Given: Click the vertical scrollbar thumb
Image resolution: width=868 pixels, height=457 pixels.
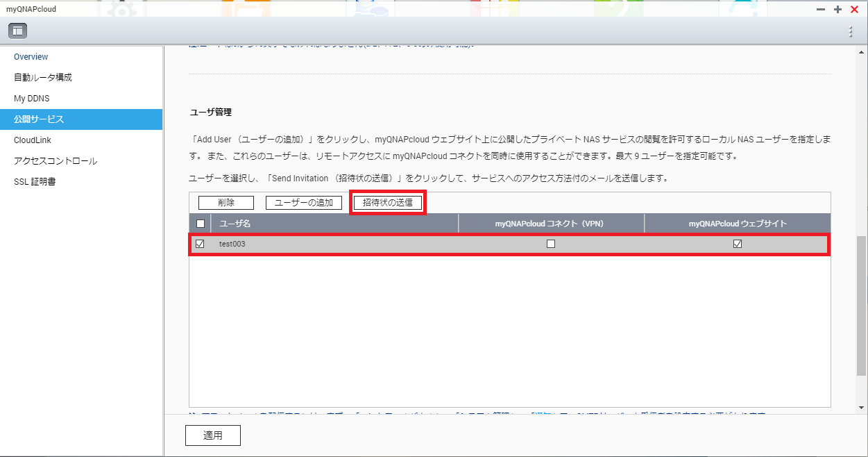Looking at the screenshot, I should pyautogui.click(x=862, y=305).
